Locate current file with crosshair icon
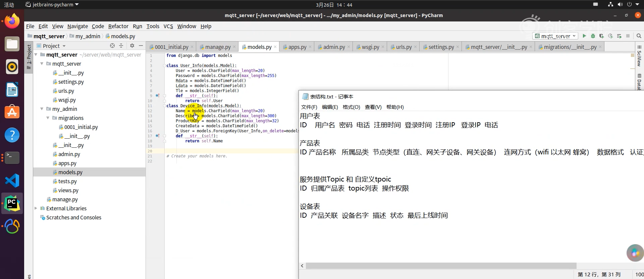This screenshot has width=644, height=279. 112,46
